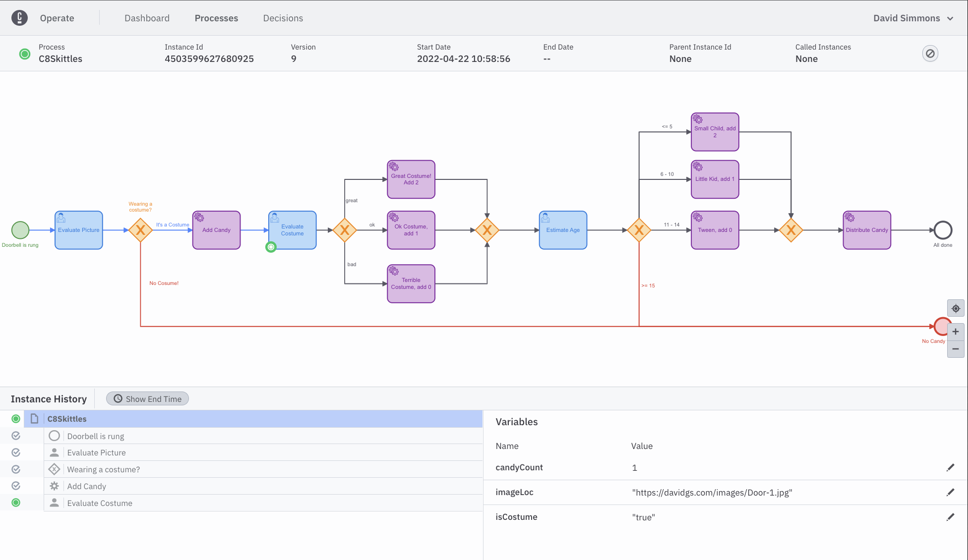
Task: Click the Wearing a costume gateway diamond
Action: tap(140, 230)
